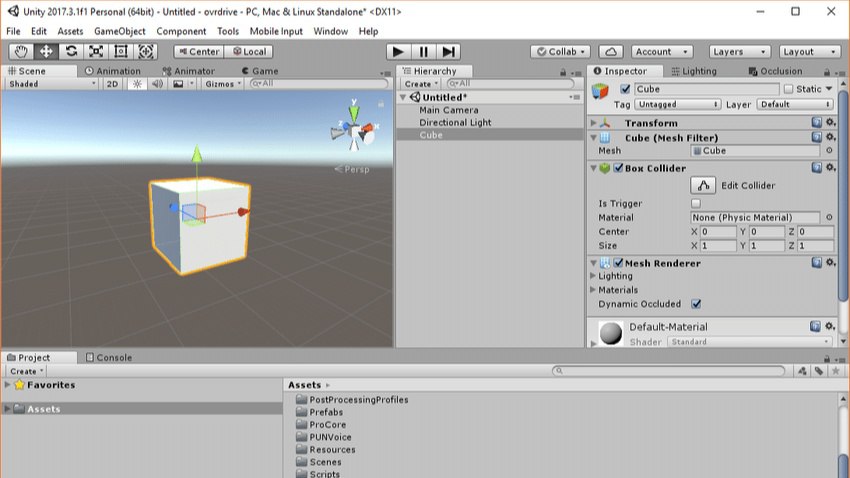Image resolution: width=850 pixels, height=478 pixels.
Task: Enable the Is Trigger checkbox
Action: (x=696, y=203)
